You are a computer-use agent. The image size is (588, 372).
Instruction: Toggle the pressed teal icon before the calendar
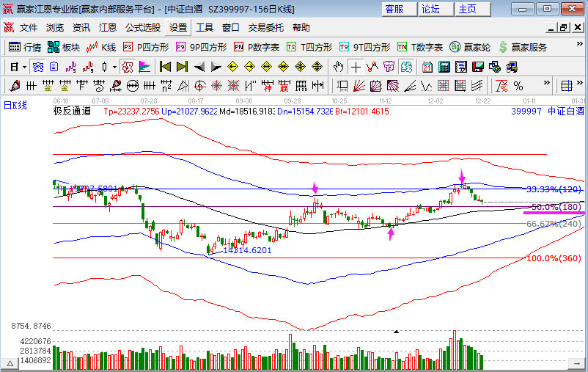point(406,68)
